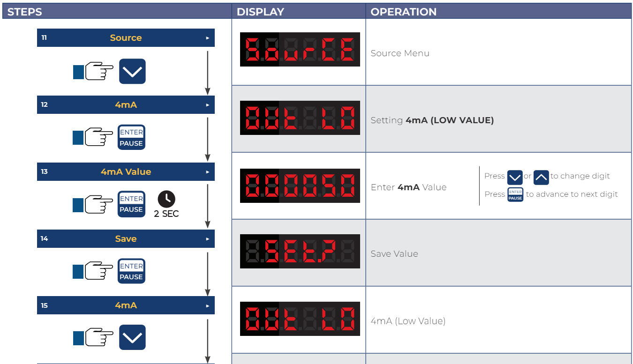Click the pointing hand icon under step 12 4mA
This screenshot has width=633, height=364.
pos(93,138)
